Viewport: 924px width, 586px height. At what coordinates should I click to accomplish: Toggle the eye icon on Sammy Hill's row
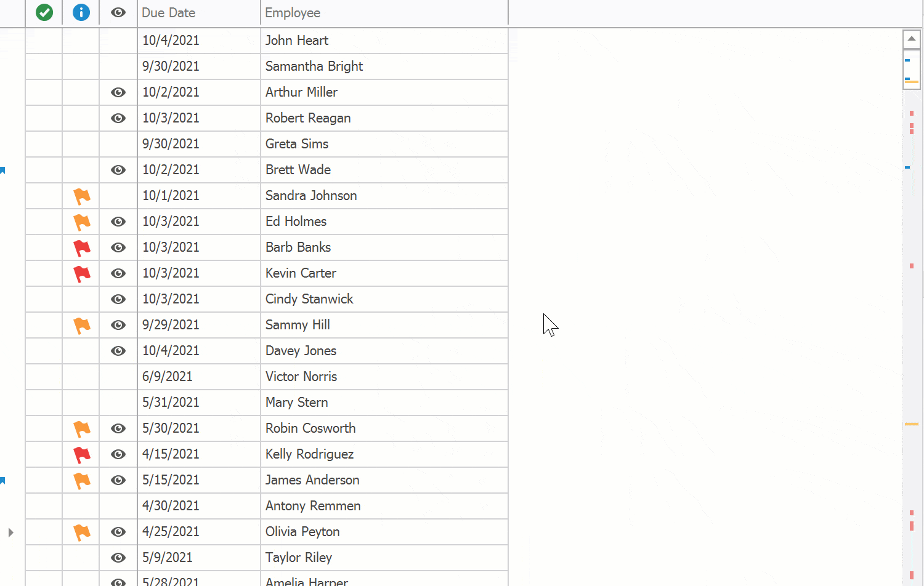click(118, 325)
